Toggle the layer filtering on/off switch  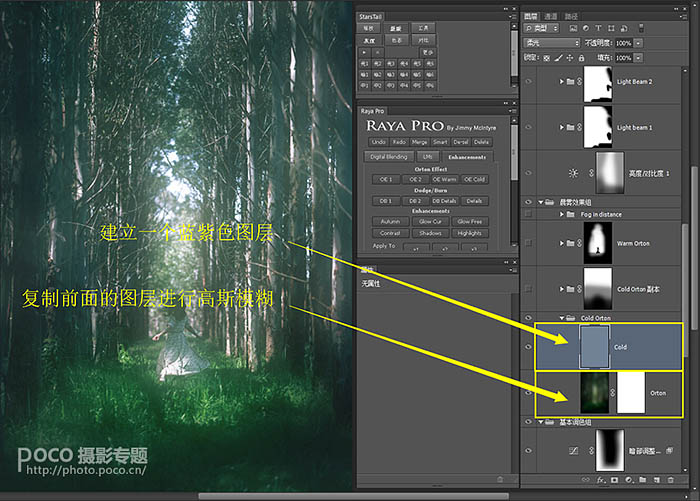click(641, 28)
